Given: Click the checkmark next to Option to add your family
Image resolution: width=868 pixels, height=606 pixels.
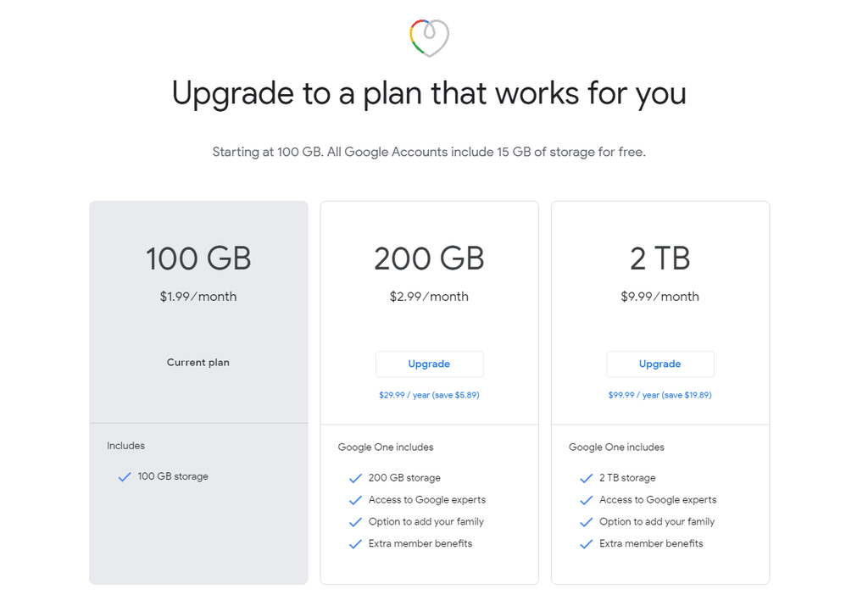Looking at the screenshot, I should tap(355, 521).
